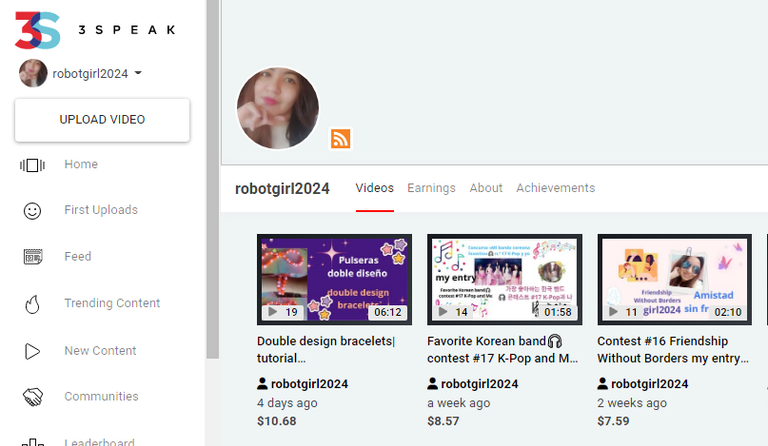Screen dimensions: 768x446
Task: Open the robotgirl2024 account dropdown
Action: [x=137, y=73]
